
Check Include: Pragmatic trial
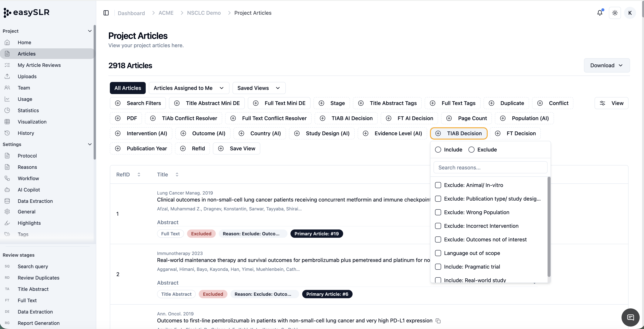click(x=438, y=267)
